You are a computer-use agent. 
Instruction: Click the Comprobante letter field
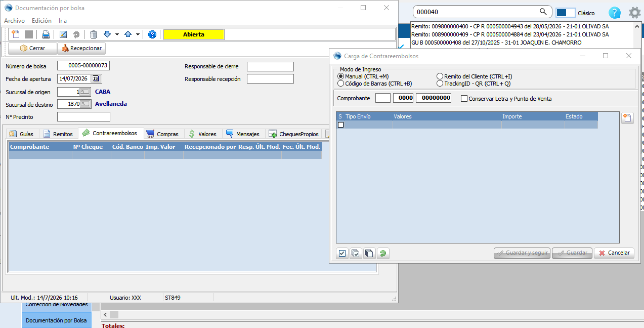pyautogui.click(x=383, y=98)
